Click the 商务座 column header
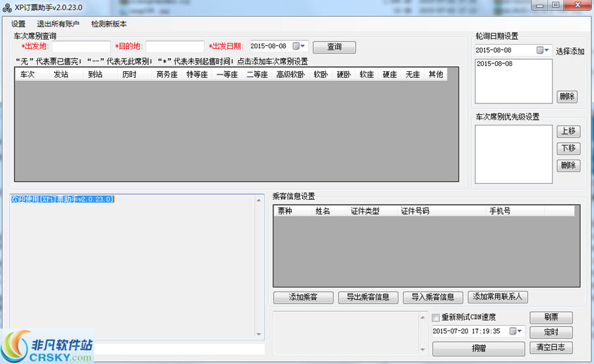594x364 pixels. click(167, 74)
